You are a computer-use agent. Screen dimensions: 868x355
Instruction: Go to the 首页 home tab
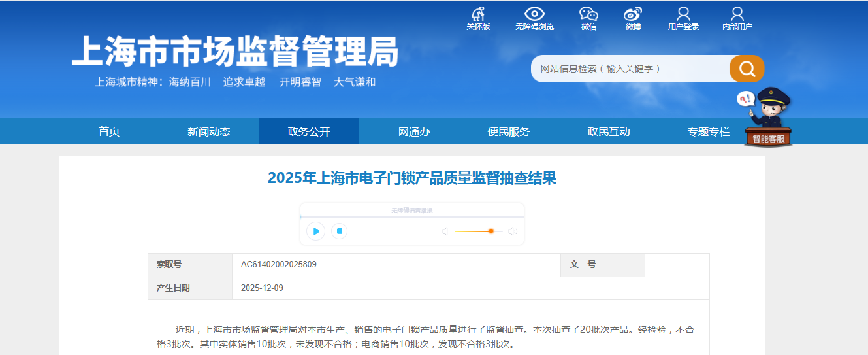pos(109,131)
